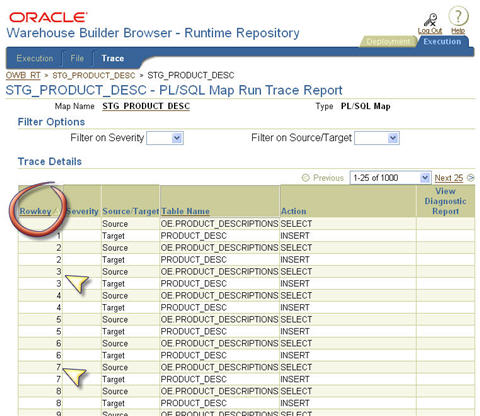Click the Log Out key icon
Screen dimensions: 480x416
(x=430, y=20)
